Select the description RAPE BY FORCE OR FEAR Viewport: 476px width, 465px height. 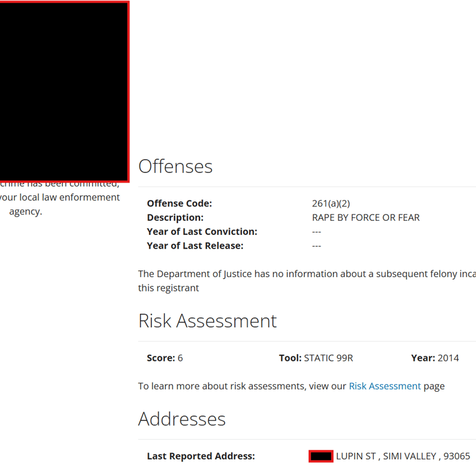pyautogui.click(x=366, y=218)
